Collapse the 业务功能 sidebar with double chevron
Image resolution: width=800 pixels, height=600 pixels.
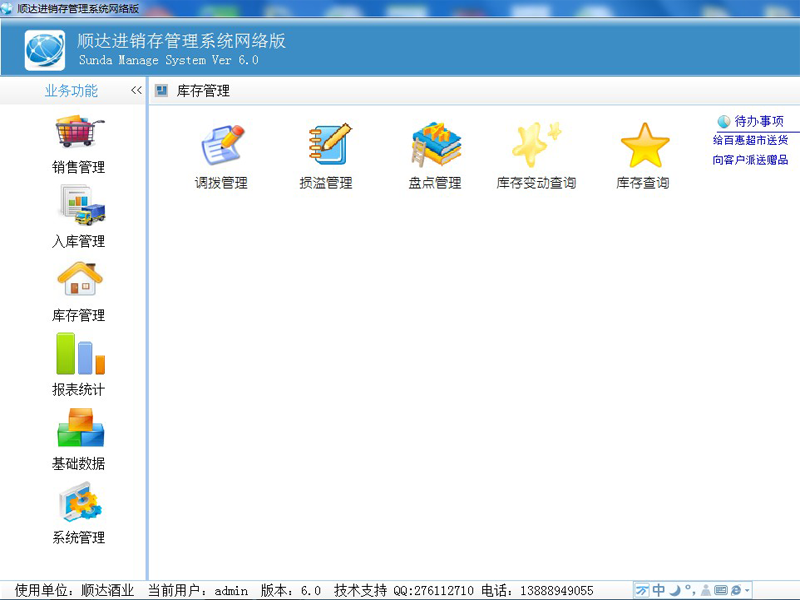tap(136, 91)
